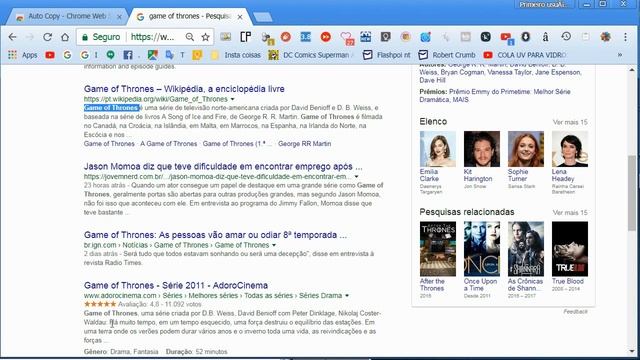The width and height of the screenshot is (640, 360).
Task: Click Ver mais 15 beside Pesquisas relacionadas
Action: point(570,213)
